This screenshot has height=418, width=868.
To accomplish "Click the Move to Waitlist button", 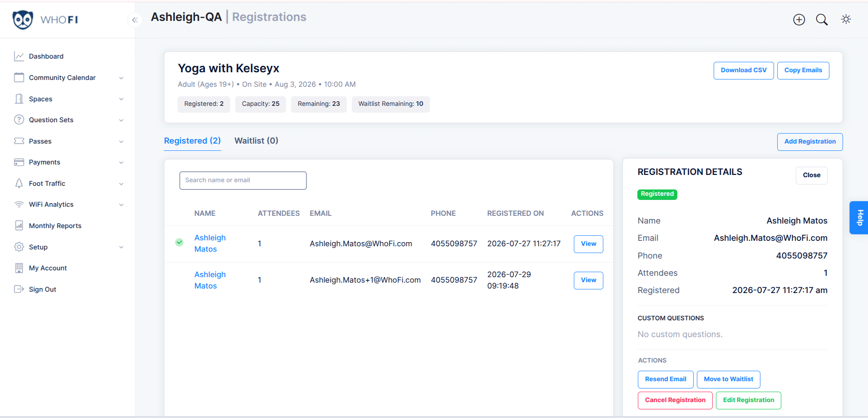I will (728, 379).
